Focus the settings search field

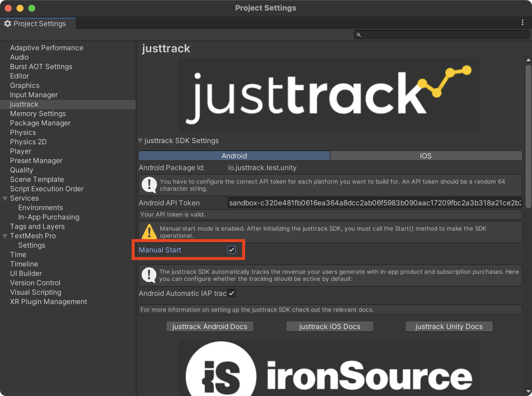coord(442,35)
